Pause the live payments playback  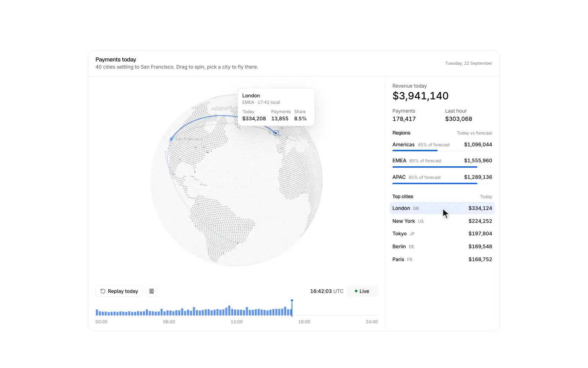tap(151, 291)
